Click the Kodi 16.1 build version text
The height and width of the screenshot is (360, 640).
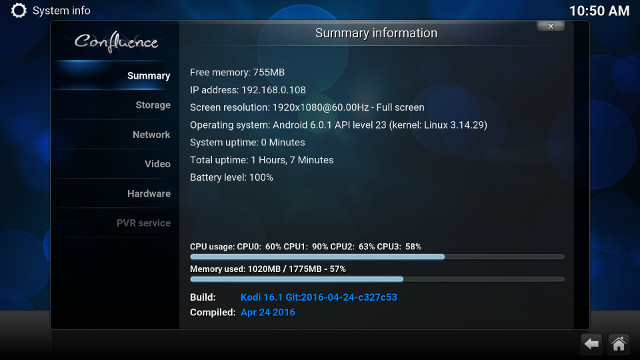click(319, 297)
